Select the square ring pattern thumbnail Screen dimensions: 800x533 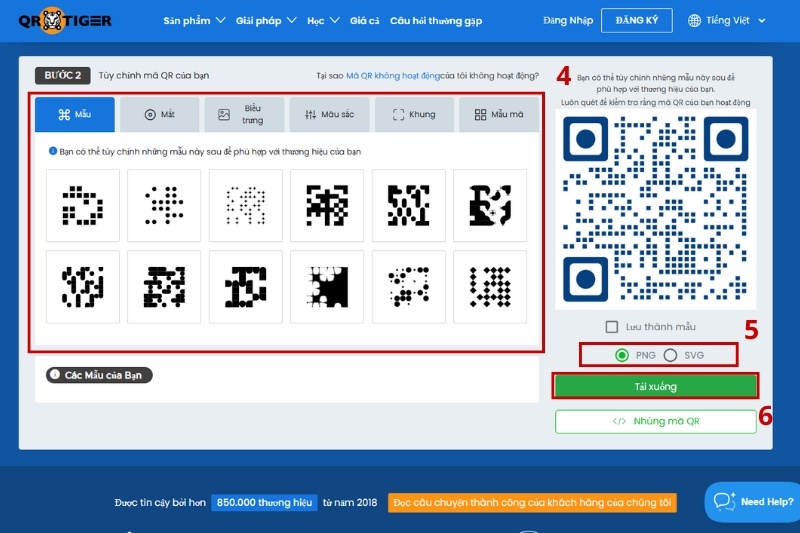pyautogui.click(x=83, y=206)
